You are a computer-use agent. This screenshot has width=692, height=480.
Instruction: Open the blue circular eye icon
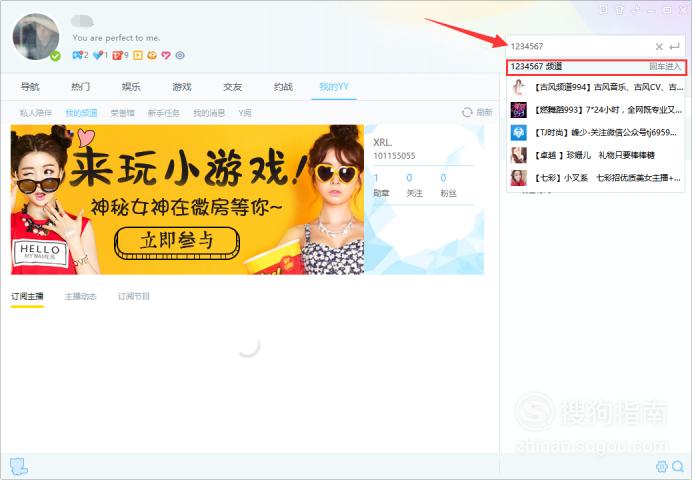click(x=180, y=55)
